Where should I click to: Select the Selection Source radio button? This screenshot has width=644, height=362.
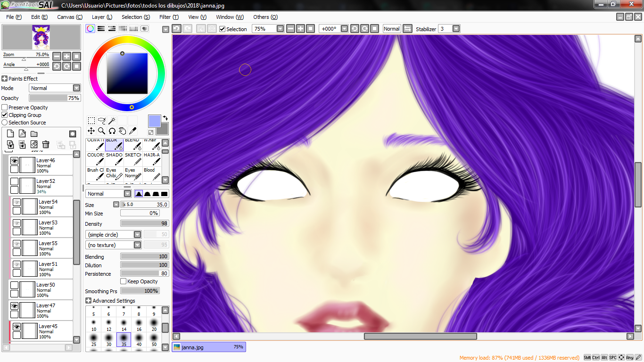tap(5, 123)
